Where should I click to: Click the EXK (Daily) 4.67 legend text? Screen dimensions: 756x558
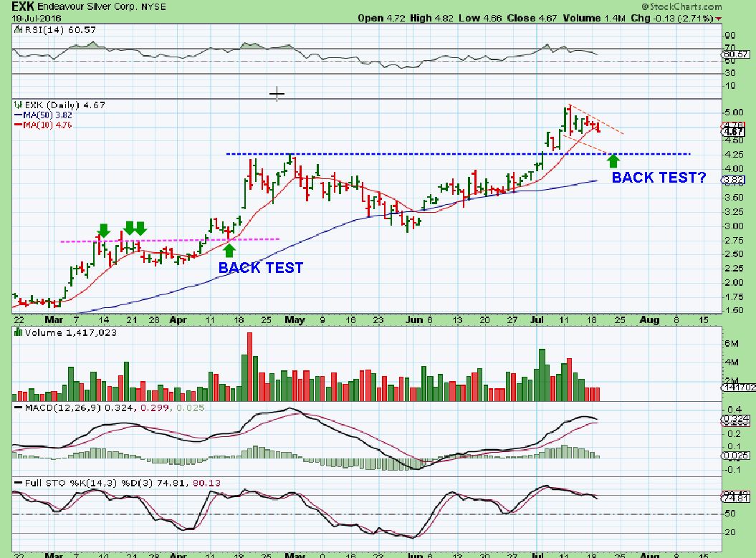(64, 105)
